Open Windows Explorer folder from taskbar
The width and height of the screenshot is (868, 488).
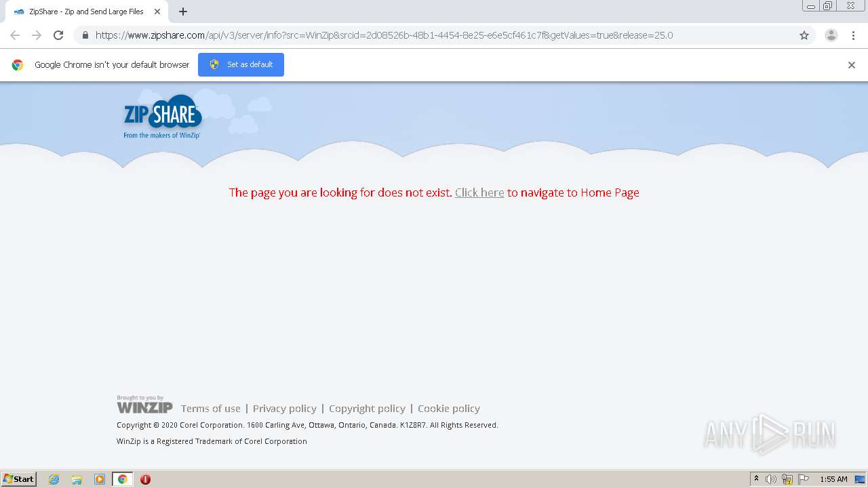tap(77, 479)
